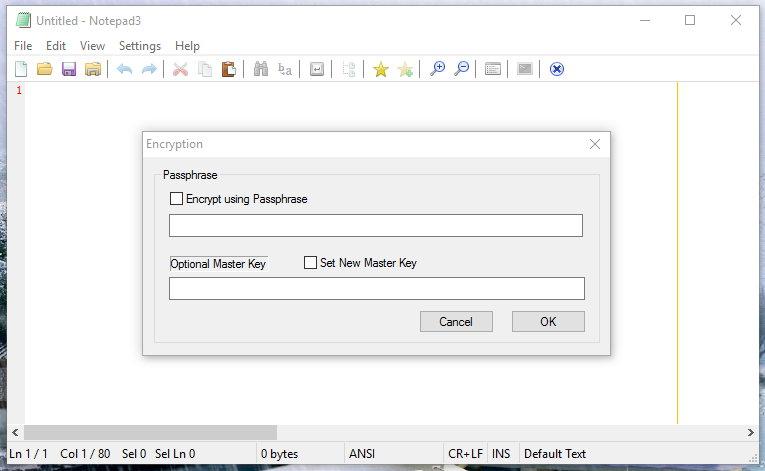The height and width of the screenshot is (471, 765).
Task: Cancel the Encryption dialog
Action: [x=456, y=322]
